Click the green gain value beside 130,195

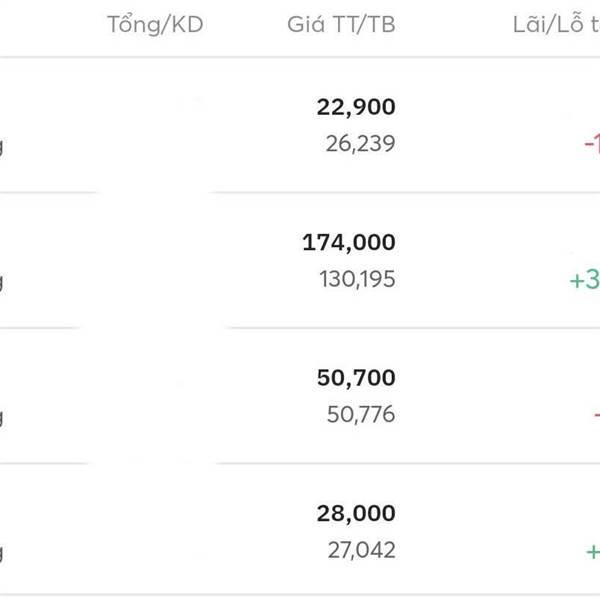(584, 280)
